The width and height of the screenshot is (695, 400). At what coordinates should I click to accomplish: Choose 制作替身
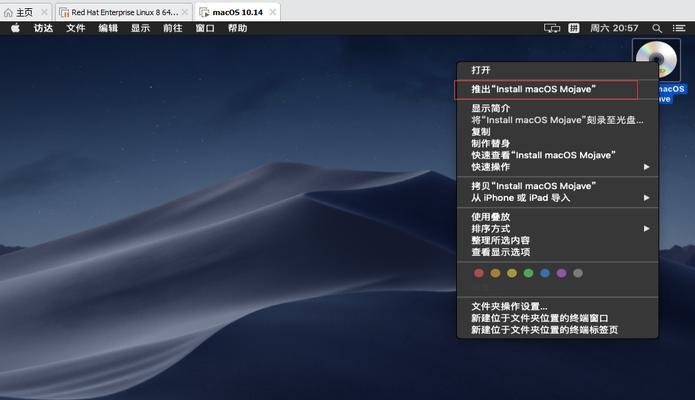click(558, 143)
